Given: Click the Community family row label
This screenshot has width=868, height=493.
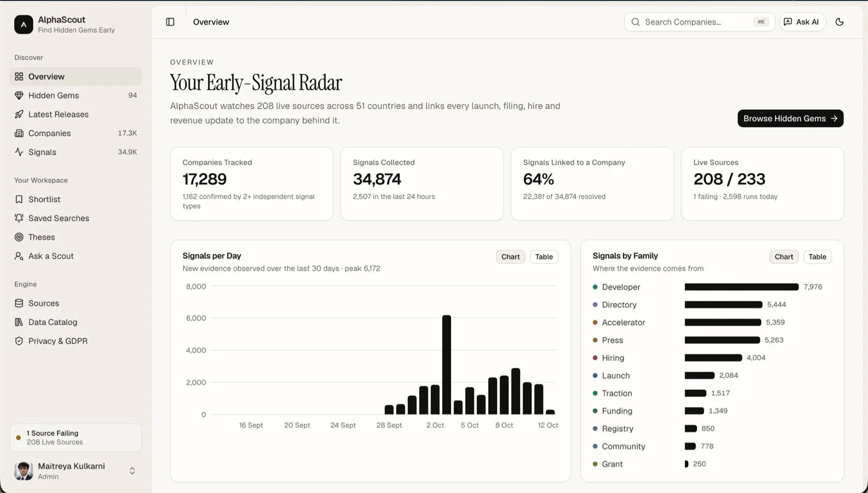Looking at the screenshot, I should click(x=623, y=446).
